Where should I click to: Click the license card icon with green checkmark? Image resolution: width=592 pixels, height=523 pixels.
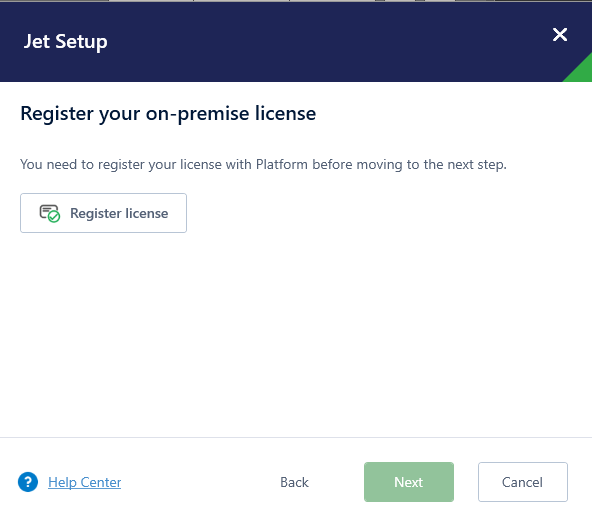point(49,213)
